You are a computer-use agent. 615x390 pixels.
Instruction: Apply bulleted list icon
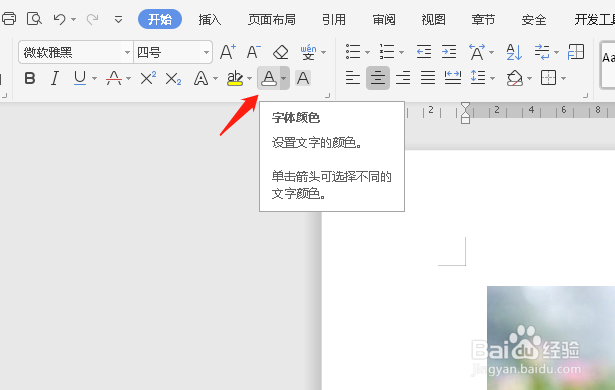[x=353, y=52]
